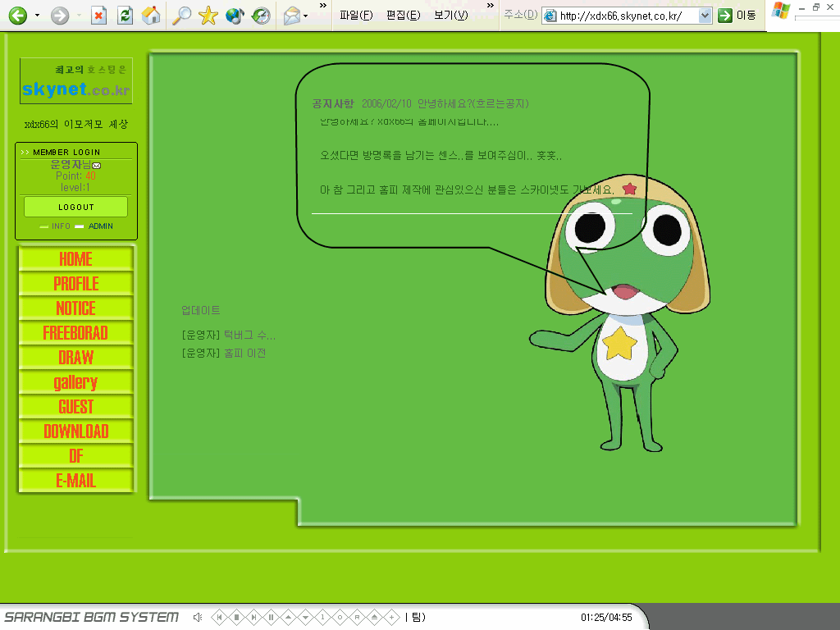This screenshot has width=840, height=630.
Task: Click the History clock icon
Action: [261, 16]
